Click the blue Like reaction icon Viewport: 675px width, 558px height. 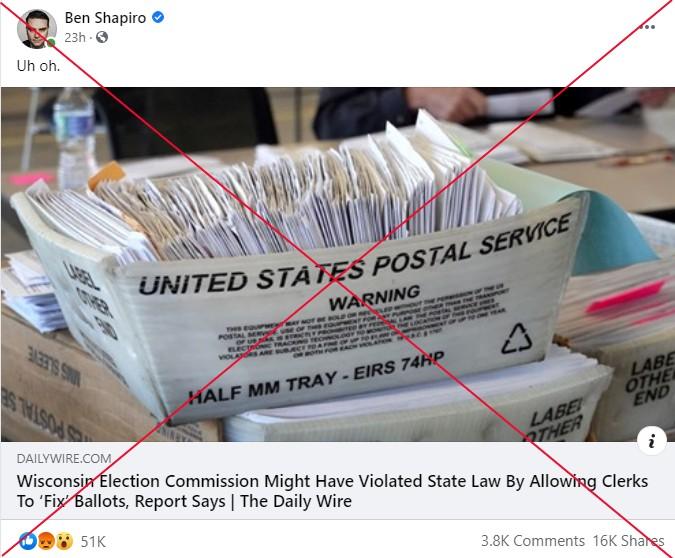point(28,541)
